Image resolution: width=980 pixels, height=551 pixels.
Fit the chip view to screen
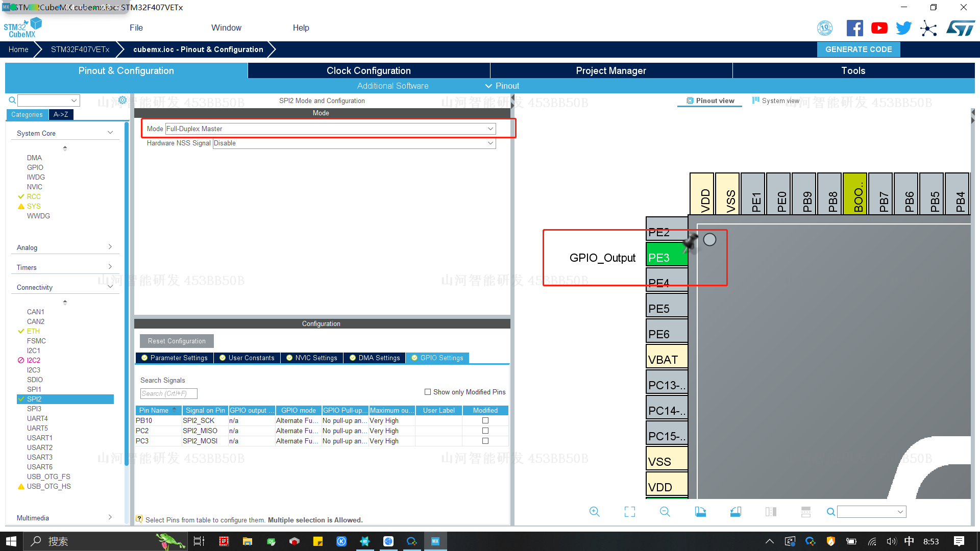pos(630,512)
